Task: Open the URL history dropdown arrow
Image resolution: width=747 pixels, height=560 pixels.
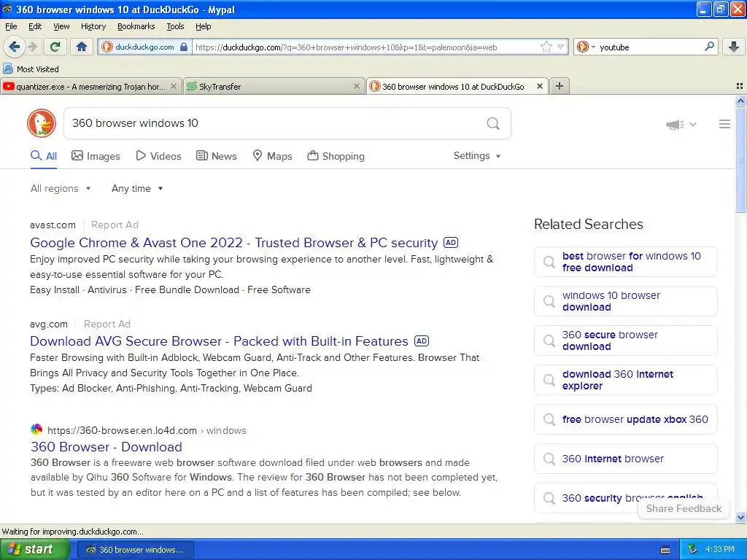Action: coord(561,47)
